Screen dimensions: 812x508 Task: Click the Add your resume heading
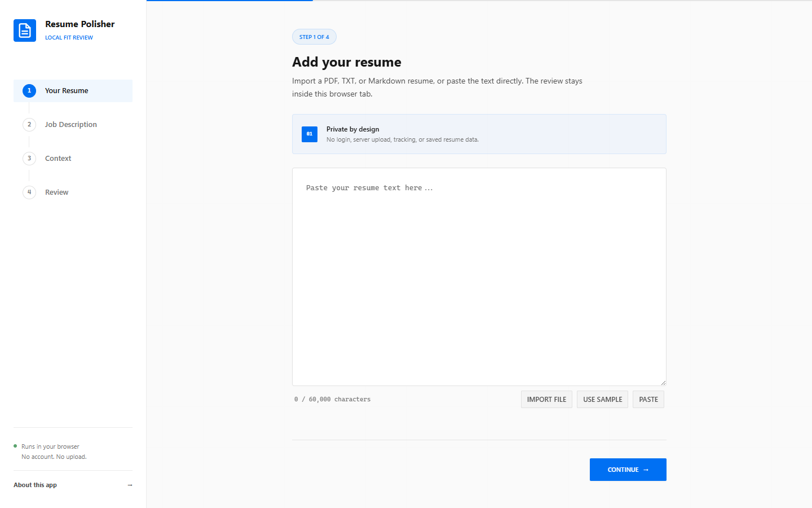tap(347, 62)
